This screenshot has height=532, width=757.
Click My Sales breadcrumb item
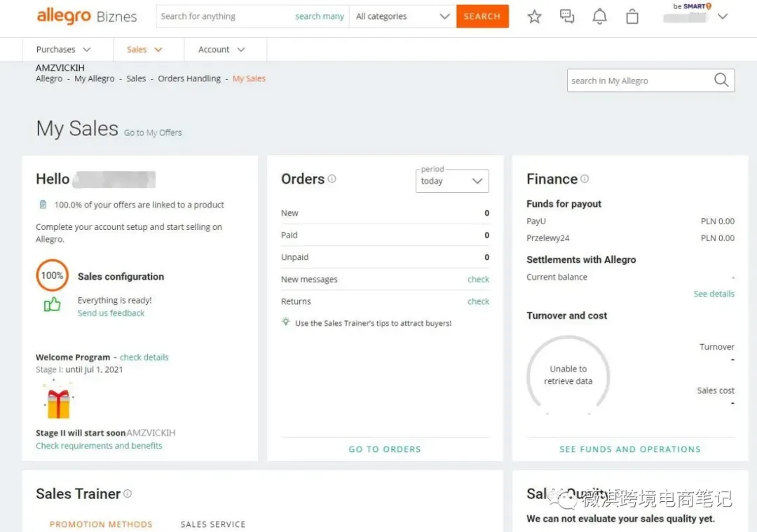[249, 79]
